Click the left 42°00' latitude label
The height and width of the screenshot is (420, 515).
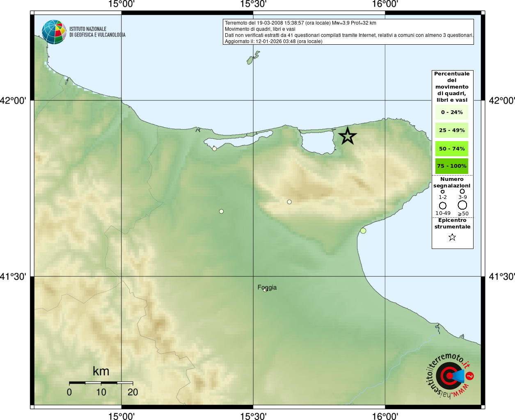(13, 100)
